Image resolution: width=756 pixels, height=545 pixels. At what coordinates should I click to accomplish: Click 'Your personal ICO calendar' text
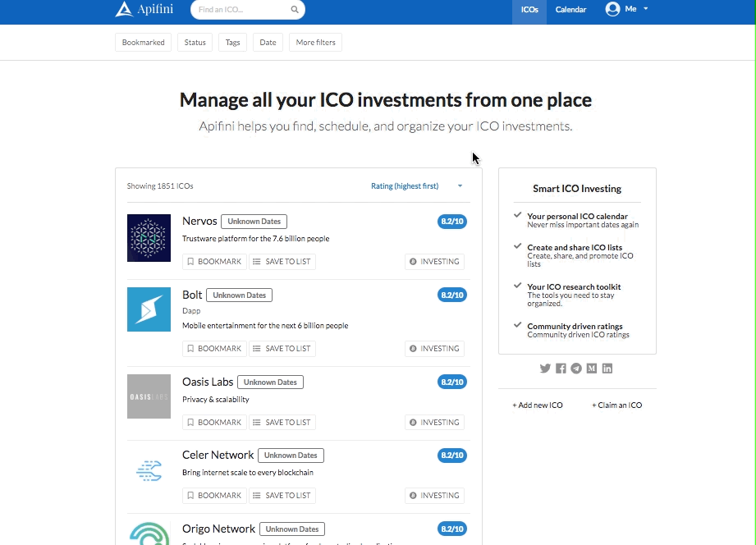[577, 216]
